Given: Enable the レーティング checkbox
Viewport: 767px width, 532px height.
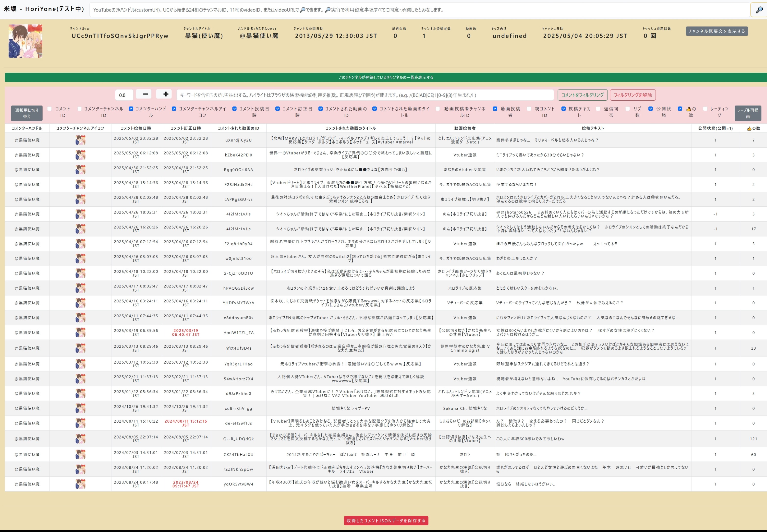Looking at the screenshot, I should [705, 109].
